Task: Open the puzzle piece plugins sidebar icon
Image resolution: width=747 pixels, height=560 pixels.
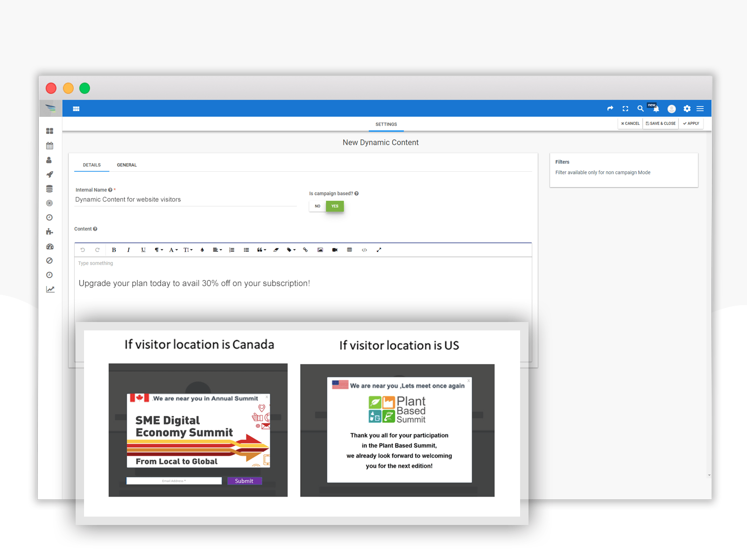Action: [x=49, y=232]
